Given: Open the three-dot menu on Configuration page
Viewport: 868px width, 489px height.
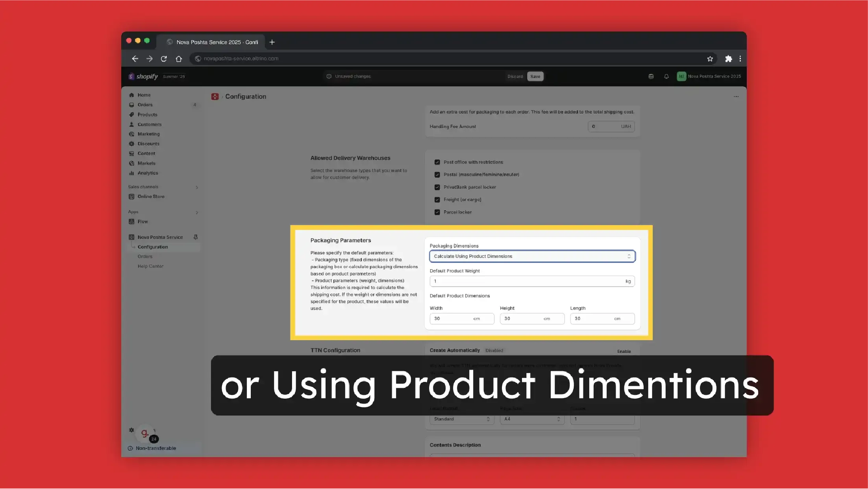Looking at the screenshot, I should (736, 96).
